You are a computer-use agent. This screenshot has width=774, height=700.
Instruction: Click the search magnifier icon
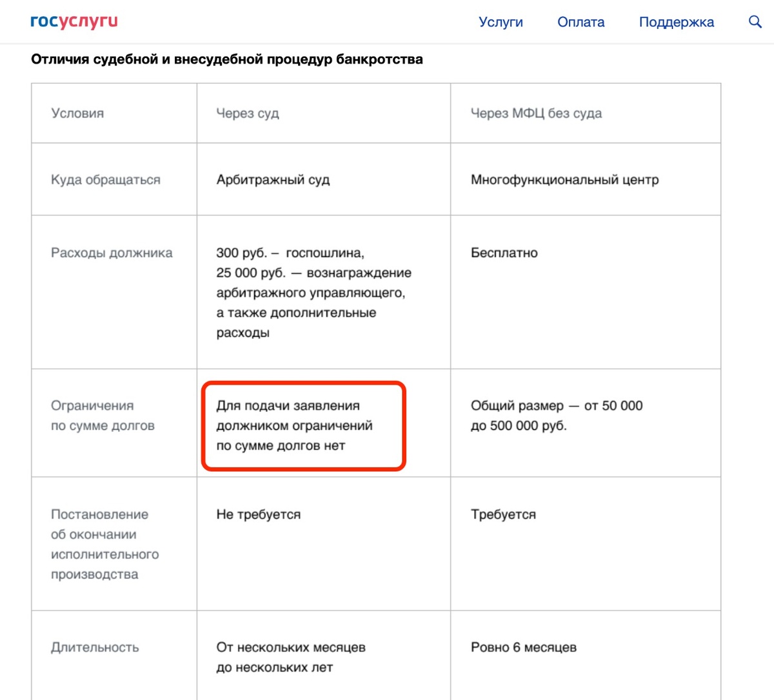(755, 21)
